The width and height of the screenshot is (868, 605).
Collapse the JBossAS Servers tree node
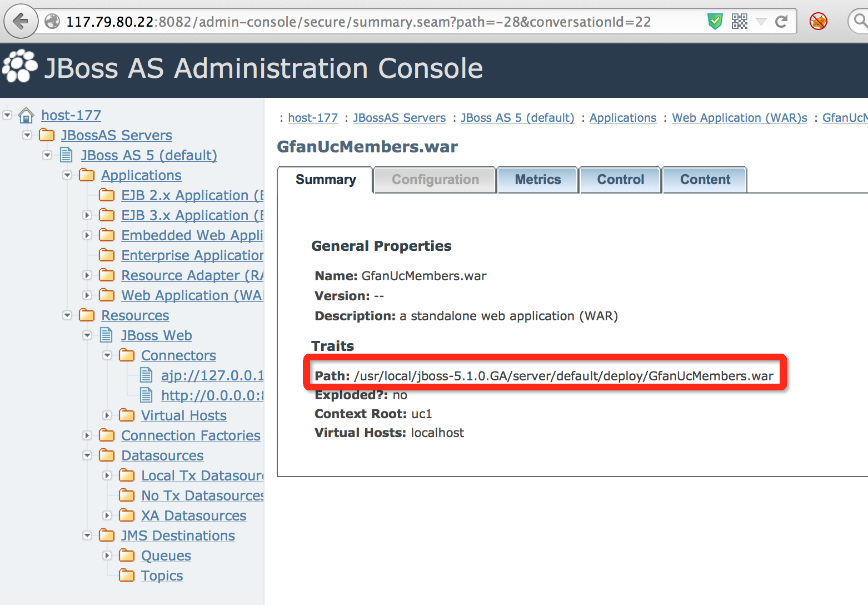pos(27,135)
